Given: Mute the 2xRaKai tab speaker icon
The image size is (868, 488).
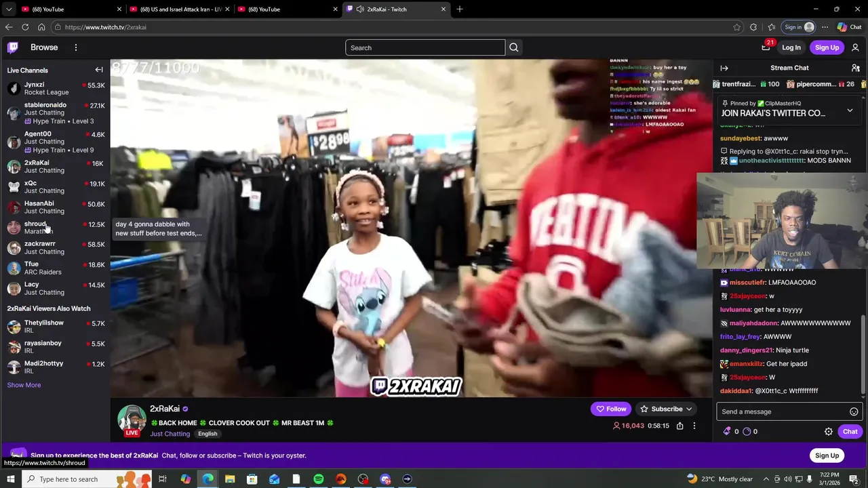Looking at the screenshot, I should tap(360, 9).
